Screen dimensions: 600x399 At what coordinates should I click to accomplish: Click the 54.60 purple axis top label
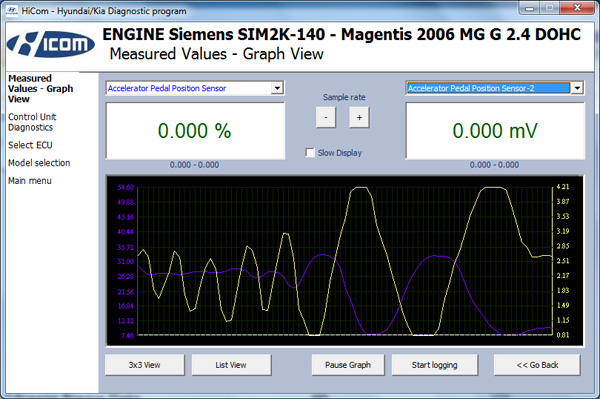point(126,187)
